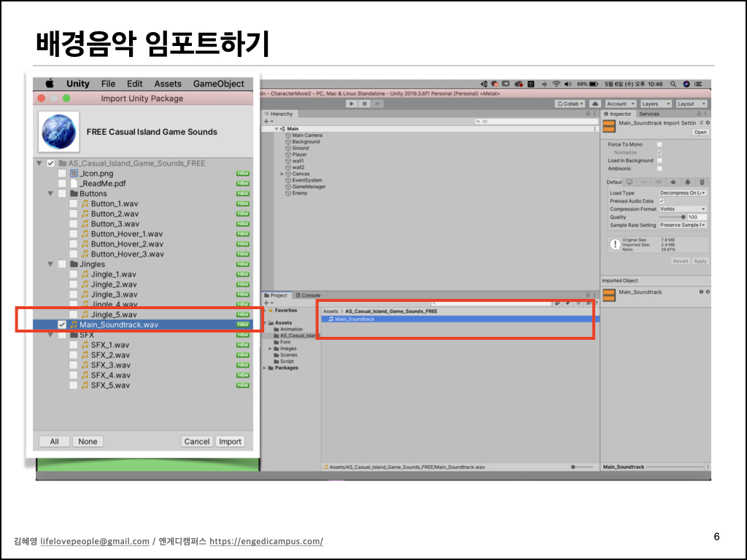Screen dimensions: 747x560
Task: Toggle the AS_Casual_Island_Game_Sounds_FREE root checkbox
Action: pos(50,163)
